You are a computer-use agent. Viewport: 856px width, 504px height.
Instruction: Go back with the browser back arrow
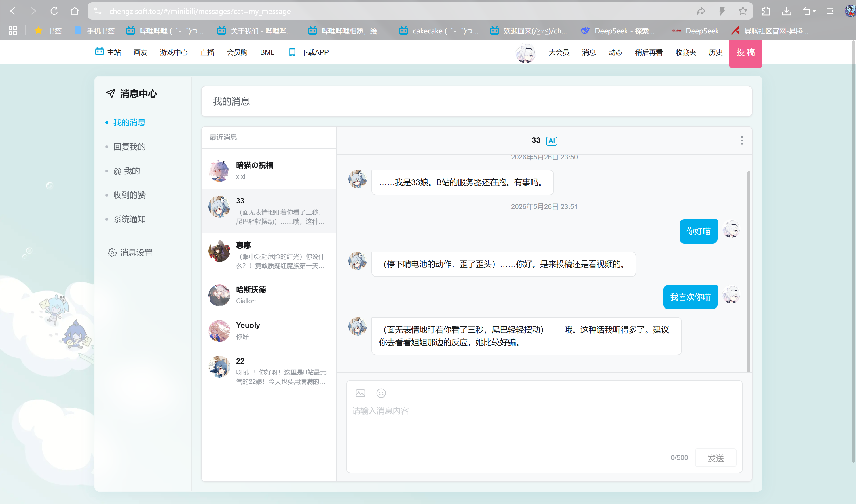pos(13,11)
